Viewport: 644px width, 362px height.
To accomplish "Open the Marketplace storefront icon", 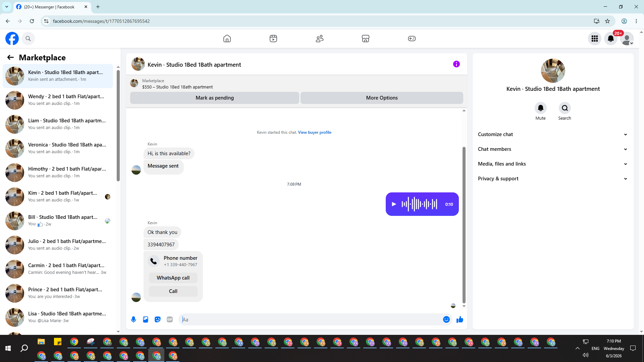I will point(366,39).
